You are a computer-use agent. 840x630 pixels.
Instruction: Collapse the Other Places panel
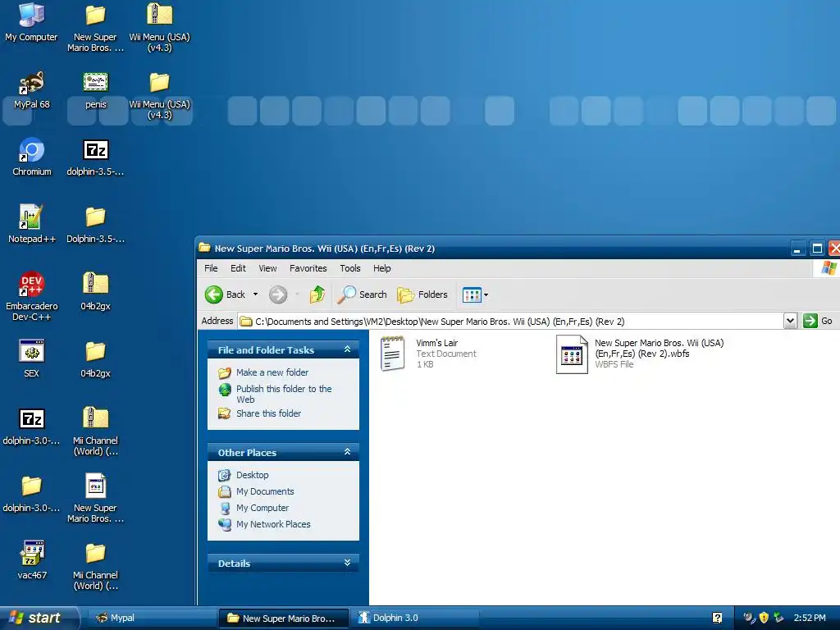click(347, 452)
